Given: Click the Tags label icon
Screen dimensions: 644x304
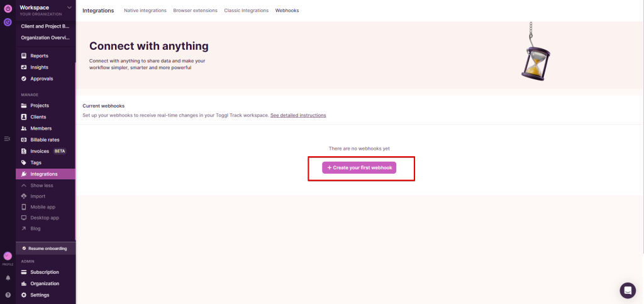Looking at the screenshot, I should pos(24,162).
